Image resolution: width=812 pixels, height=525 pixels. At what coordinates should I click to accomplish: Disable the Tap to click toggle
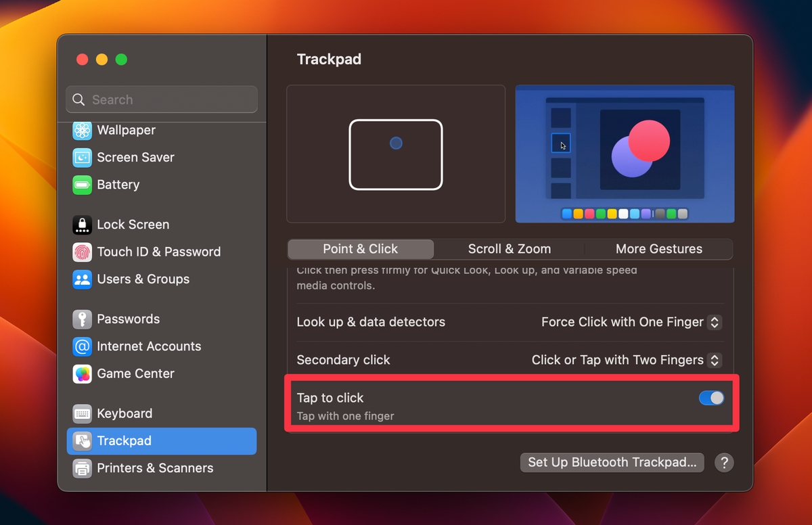(x=710, y=398)
